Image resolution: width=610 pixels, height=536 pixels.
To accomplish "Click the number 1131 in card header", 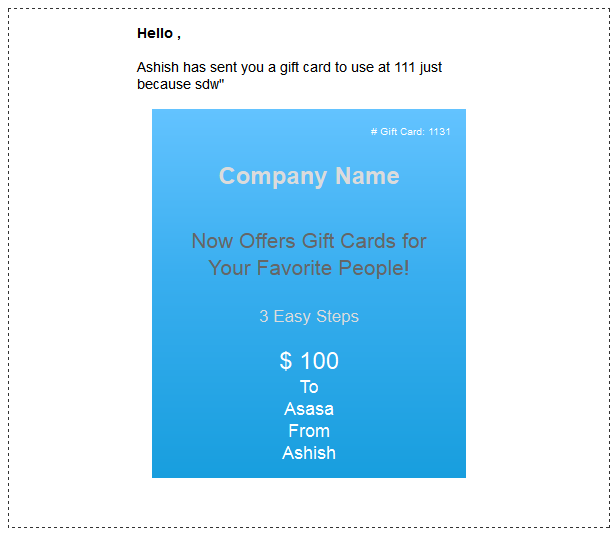I will pos(439,132).
